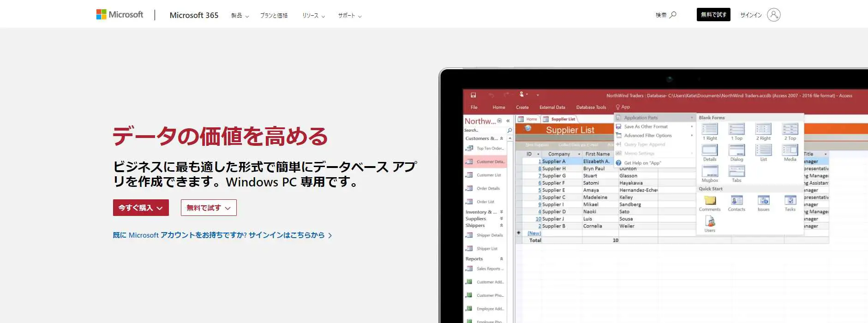Select the Supplier A company cell
868x323 pixels.
click(561, 161)
